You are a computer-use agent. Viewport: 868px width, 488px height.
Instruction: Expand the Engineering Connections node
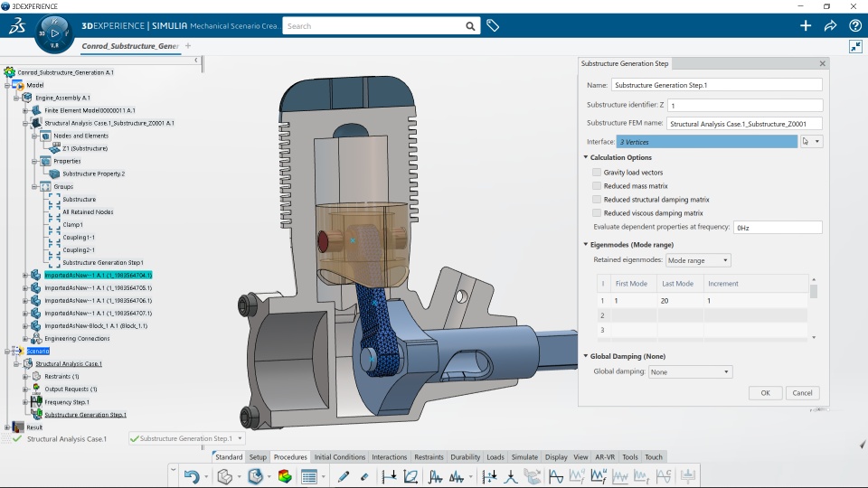click(25, 338)
